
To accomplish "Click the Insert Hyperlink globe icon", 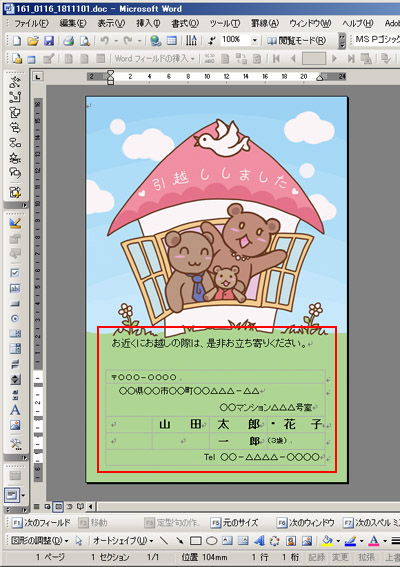I will pyautogui.click(x=156, y=40).
